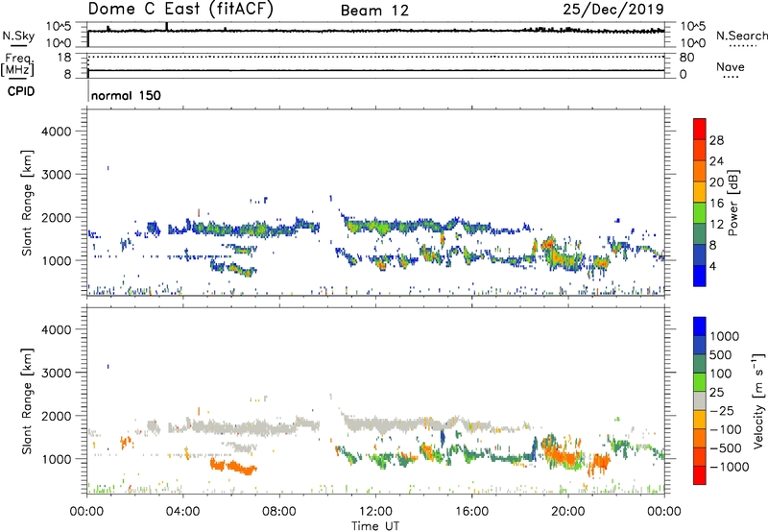
Task: Click the 'Beam 12' label
Action: 374,11
